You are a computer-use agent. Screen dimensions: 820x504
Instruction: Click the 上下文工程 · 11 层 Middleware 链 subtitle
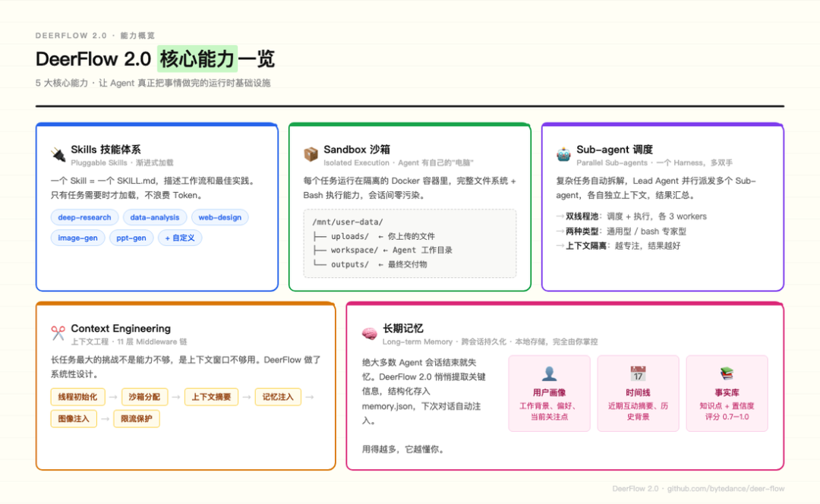pos(128,342)
